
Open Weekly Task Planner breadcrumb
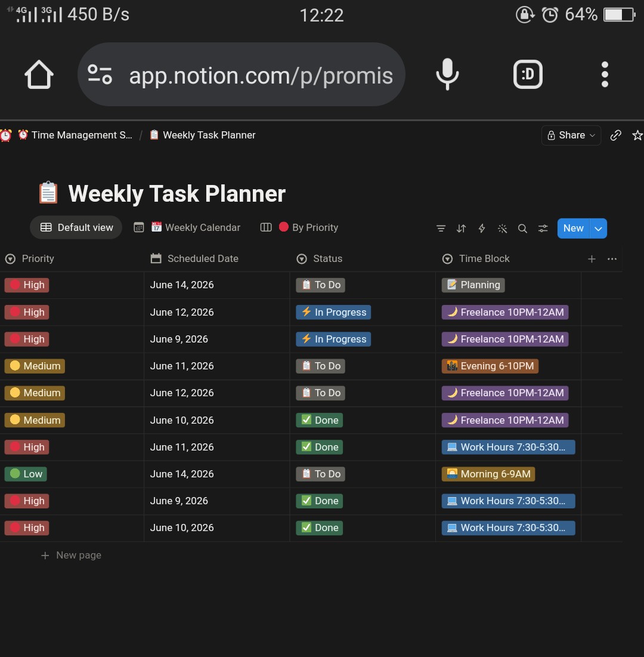tap(203, 135)
